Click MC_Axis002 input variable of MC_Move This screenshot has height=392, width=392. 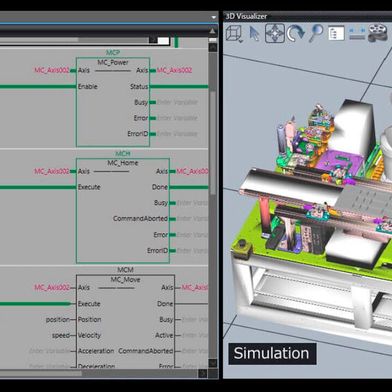52,287
